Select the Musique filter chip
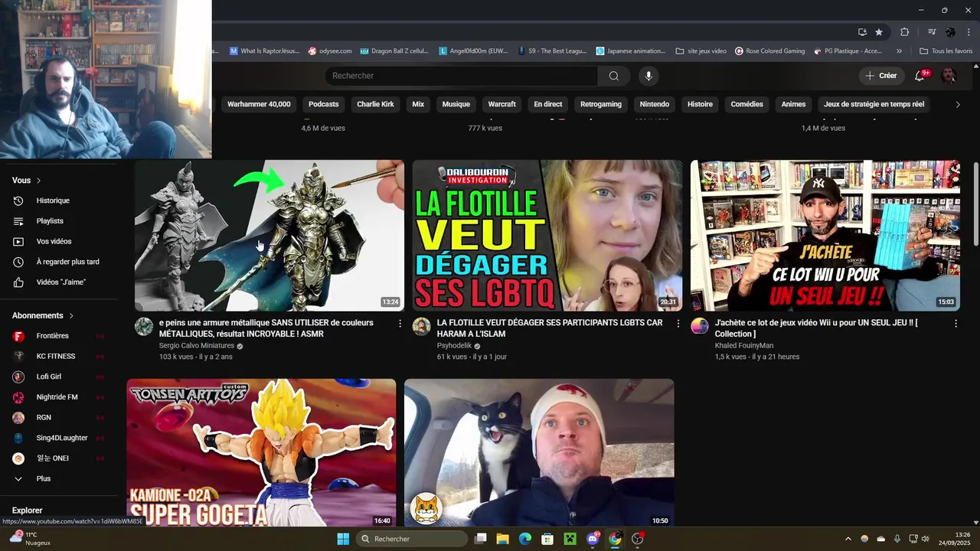 pos(456,104)
